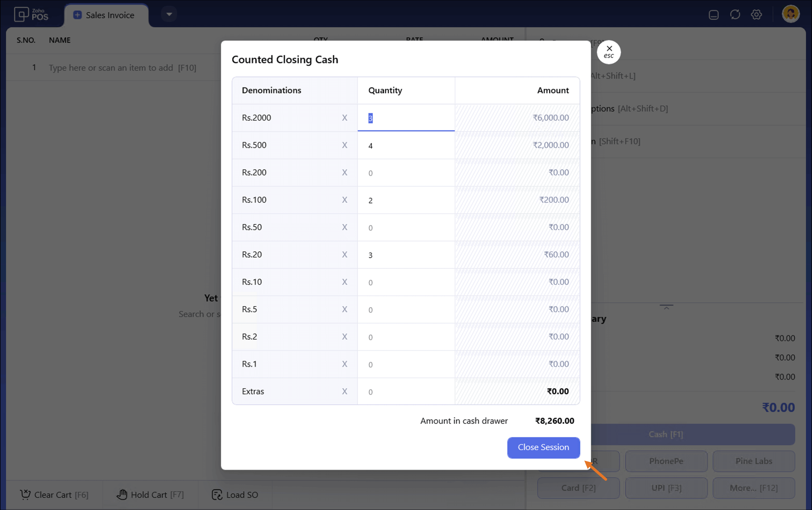Open the sync refresh icon in header
812x510 pixels.
click(x=735, y=15)
